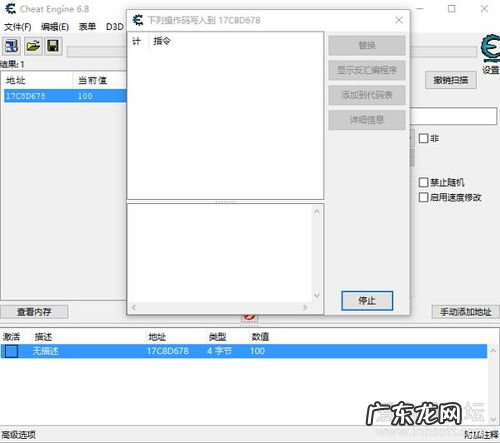Click scroll up arrow in dialog lower pane
Viewport: 500px width, 443px height.
317,211
